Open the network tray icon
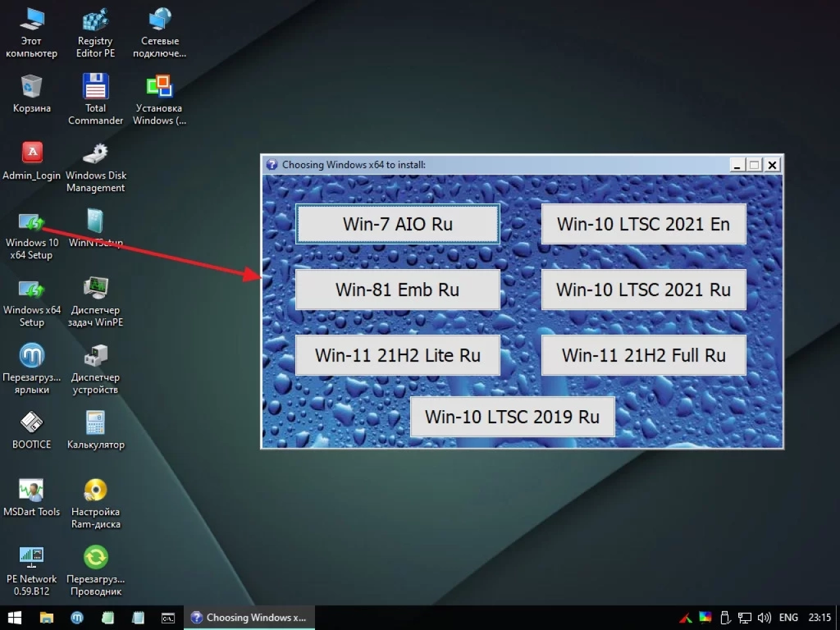Image resolution: width=840 pixels, height=630 pixels. [745, 618]
